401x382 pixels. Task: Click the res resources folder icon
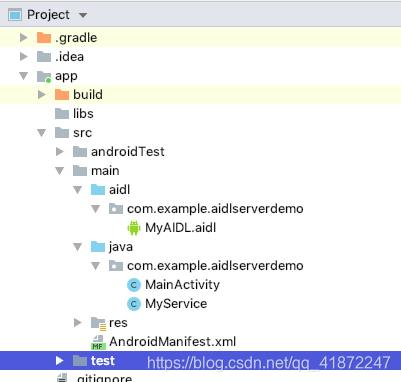click(98, 323)
